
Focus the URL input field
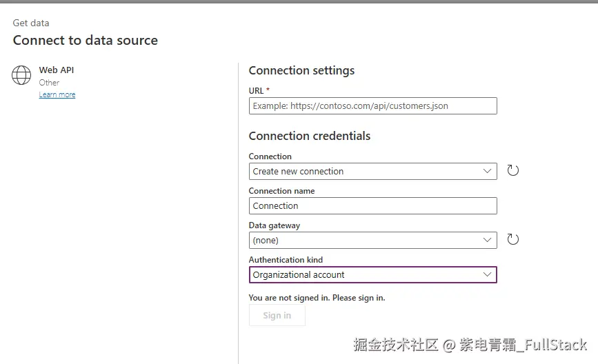372,105
